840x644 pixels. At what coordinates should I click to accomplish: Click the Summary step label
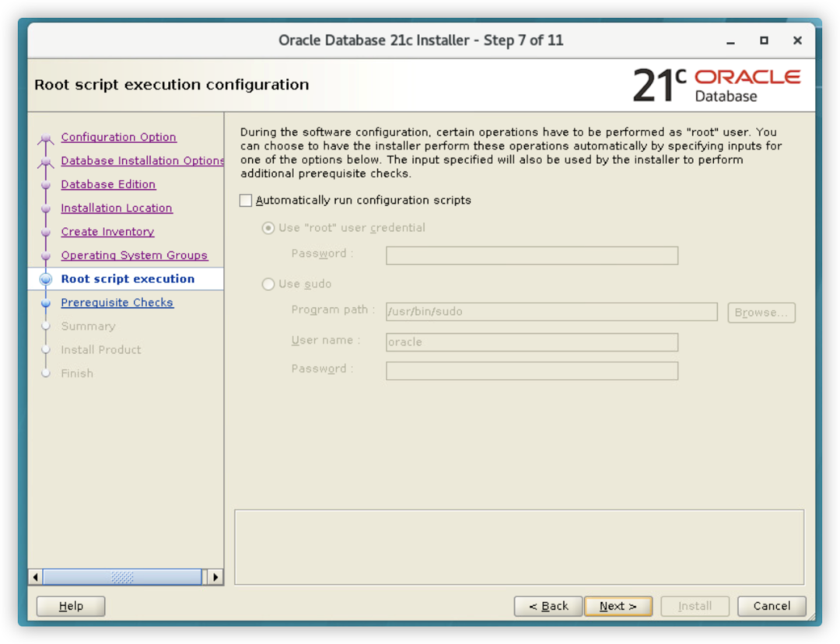[x=88, y=326]
